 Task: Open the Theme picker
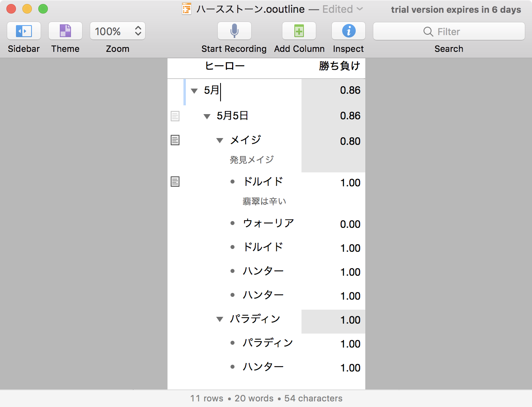coord(65,31)
